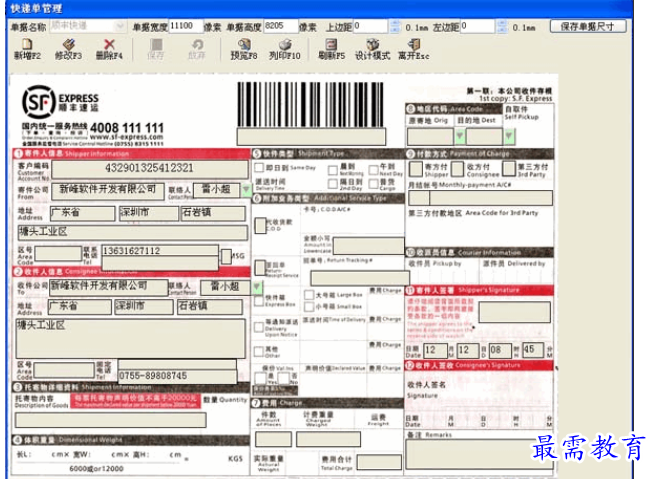Screen dimensions: 654x479
Task: Open 预览F8 print preview
Action: [x=244, y=49]
